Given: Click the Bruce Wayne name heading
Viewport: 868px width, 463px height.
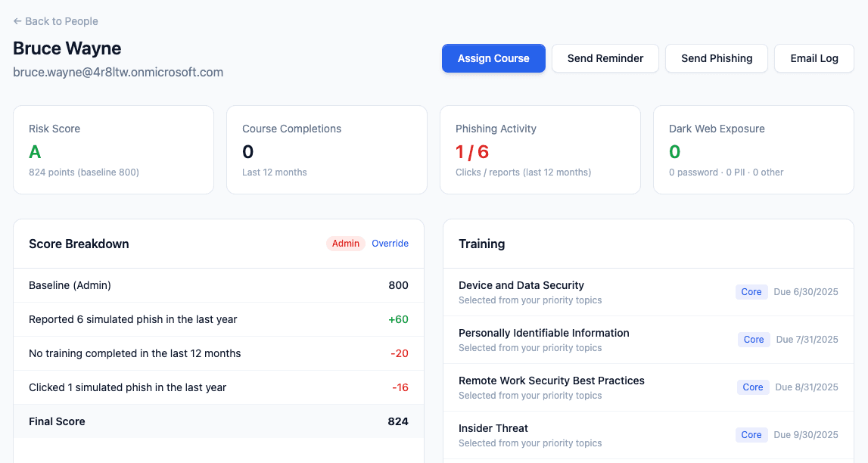Looking at the screenshot, I should tap(67, 48).
